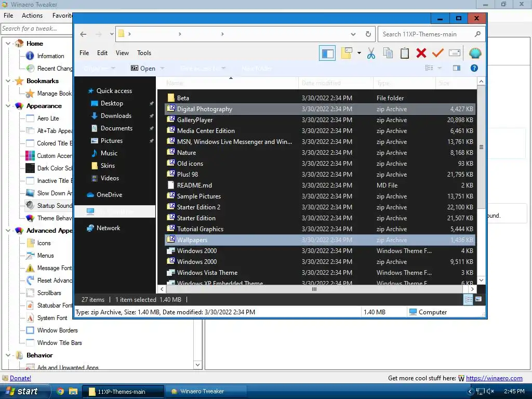Image resolution: width=532 pixels, height=399 pixels.
Task: Click the Back arrow in Explorer
Action: [83, 34]
